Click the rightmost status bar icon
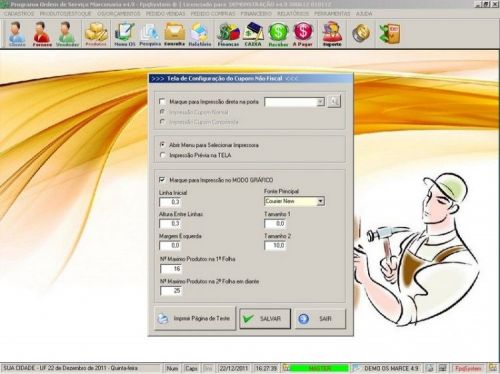The width and height of the screenshot is (500, 374). (493, 368)
